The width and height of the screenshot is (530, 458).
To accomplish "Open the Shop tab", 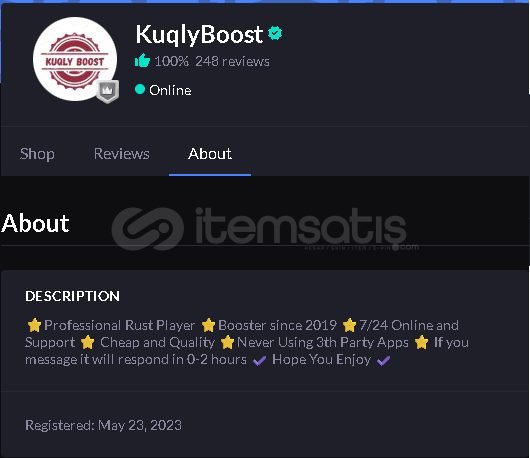I will (x=37, y=154).
